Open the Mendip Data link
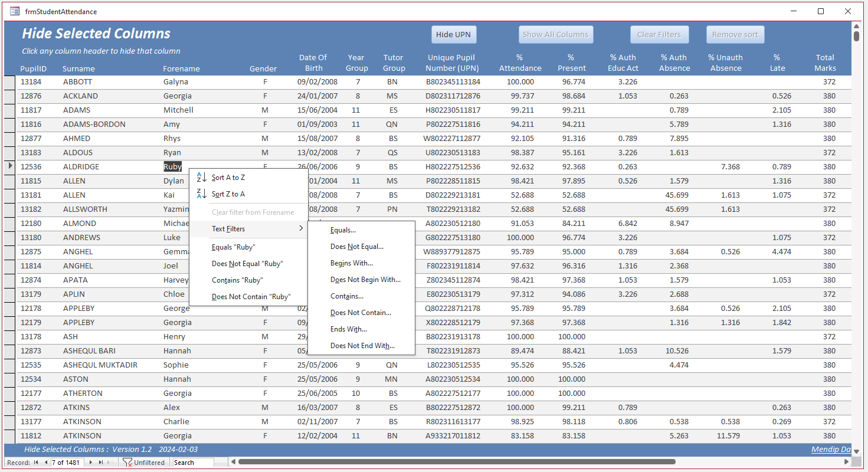 tap(831, 450)
